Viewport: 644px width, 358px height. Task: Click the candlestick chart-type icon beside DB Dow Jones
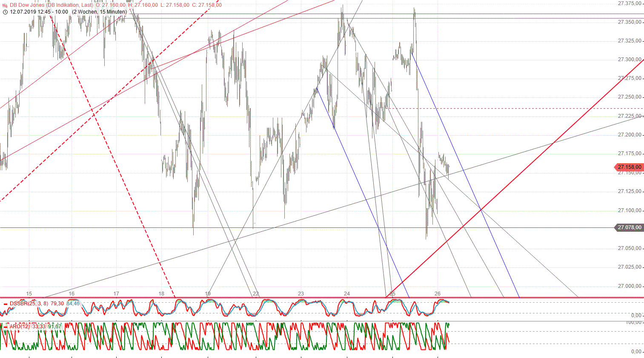(5, 5)
